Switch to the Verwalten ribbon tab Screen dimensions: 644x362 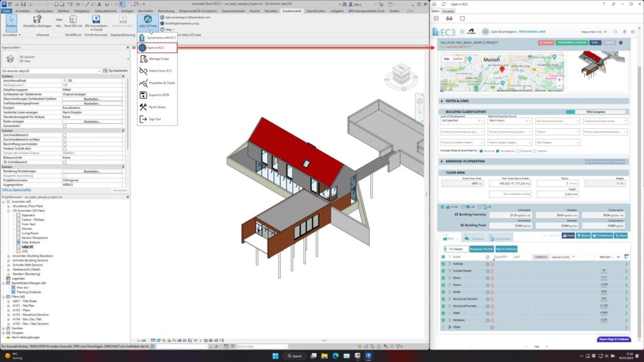[x=270, y=11]
